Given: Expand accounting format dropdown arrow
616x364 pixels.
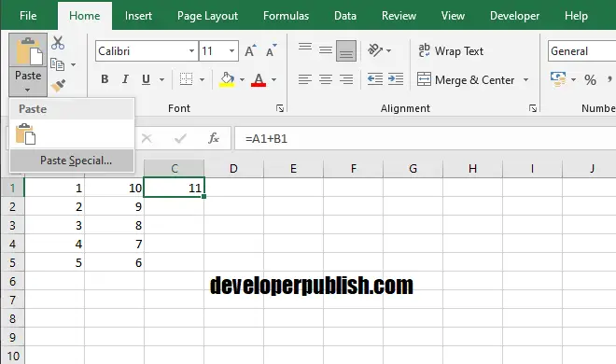Looking at the screenshot, I should [574, 79].
